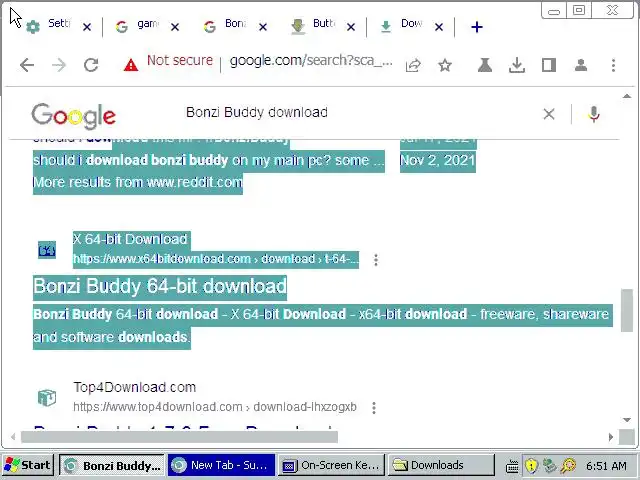Screen dimensions: 640x480
Task: Click the top4download.com URL breadcrumb
Action: tap(215, 407)
